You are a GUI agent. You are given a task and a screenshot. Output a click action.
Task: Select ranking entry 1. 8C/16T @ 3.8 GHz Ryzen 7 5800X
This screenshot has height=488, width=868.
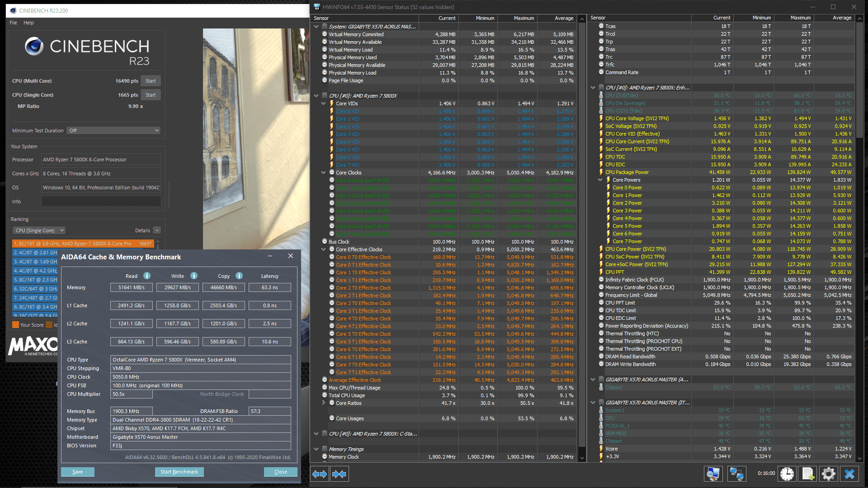pyautogui.click(x=83, y=244)
